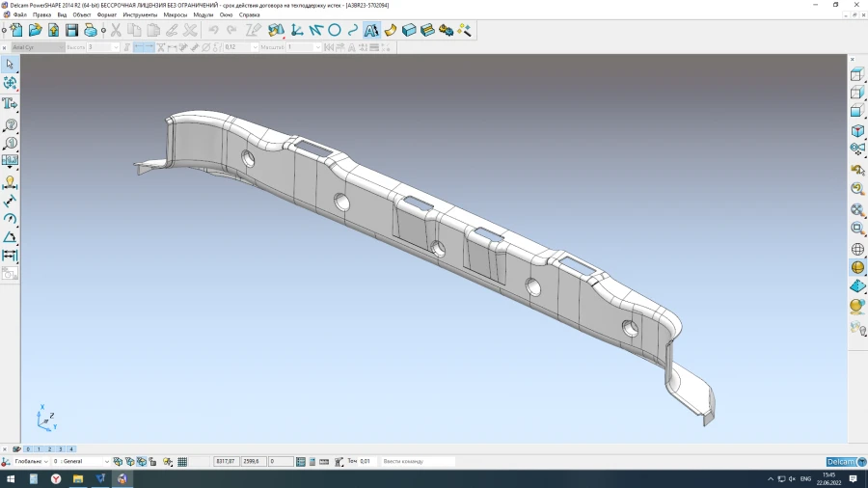Select the Arc/circle creation tool
Screen dimensions: 868x488
pyautogui.click(x=335, y=30)
